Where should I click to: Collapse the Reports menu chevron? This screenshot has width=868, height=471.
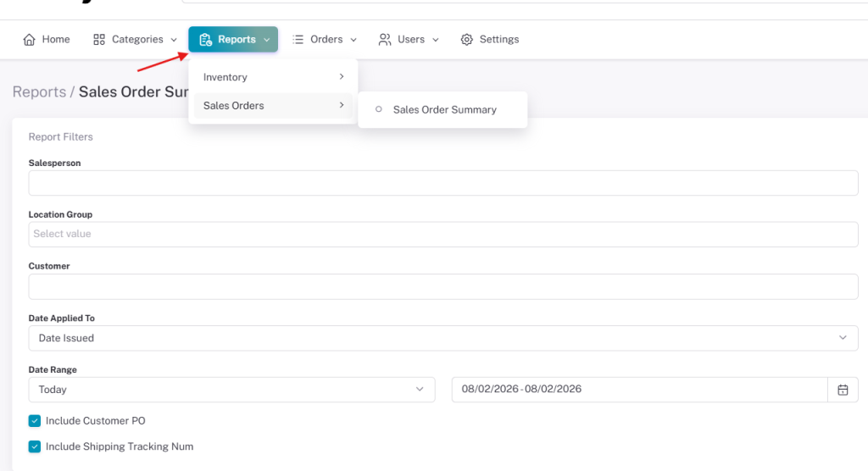coord(267,40)
